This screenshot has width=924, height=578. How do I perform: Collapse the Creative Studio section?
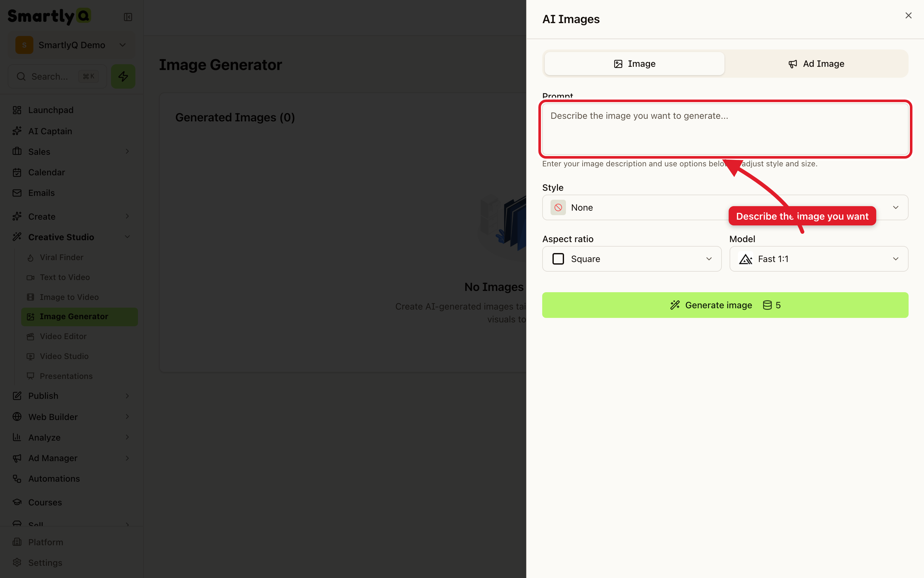click(x=127, y=237)
